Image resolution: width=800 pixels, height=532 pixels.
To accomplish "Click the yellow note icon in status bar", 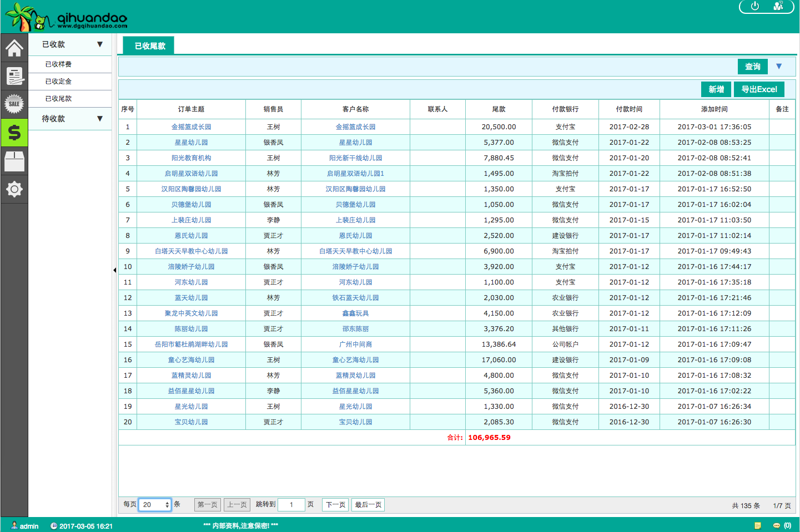I will point(758,525).
